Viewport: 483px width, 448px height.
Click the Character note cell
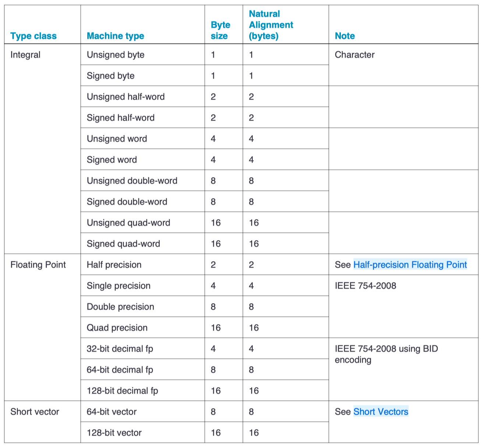(x=355, y=55)
